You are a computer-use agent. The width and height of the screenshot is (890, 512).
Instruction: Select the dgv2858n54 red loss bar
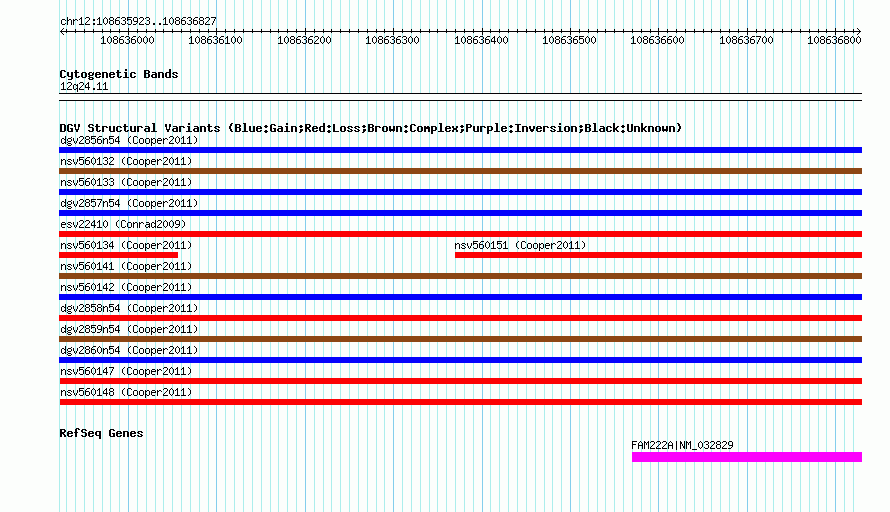(x=460, y=318)
